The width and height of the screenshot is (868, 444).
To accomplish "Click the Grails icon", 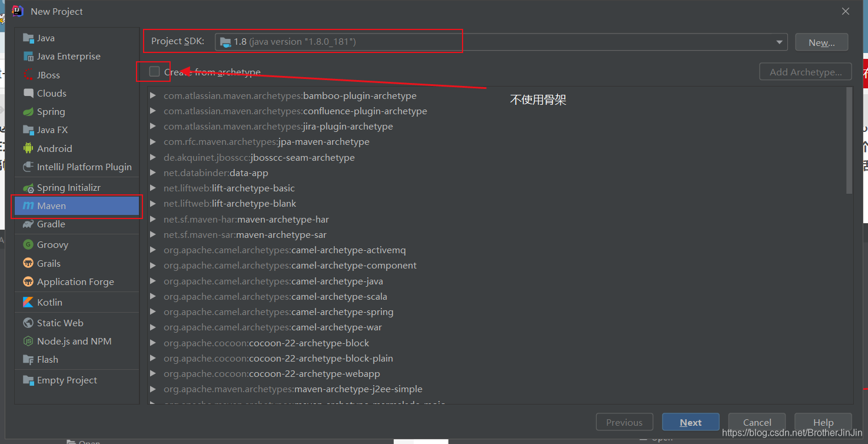I will click(28, 263).
